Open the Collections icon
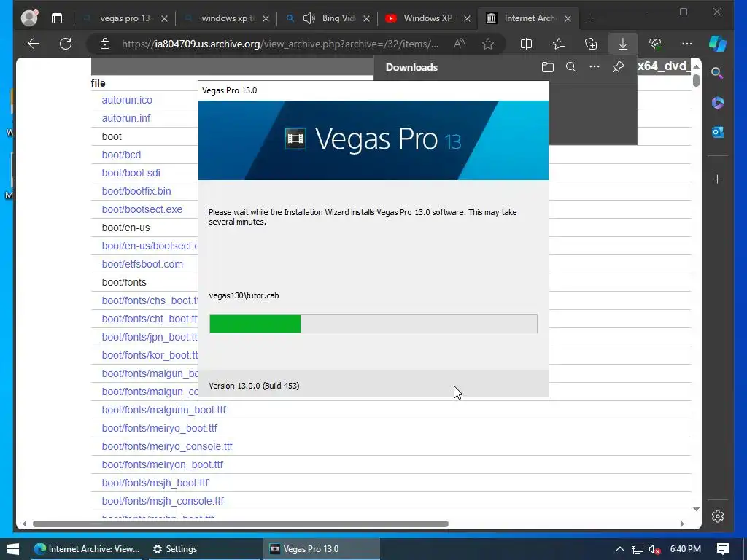 click(x=591, y=44)
